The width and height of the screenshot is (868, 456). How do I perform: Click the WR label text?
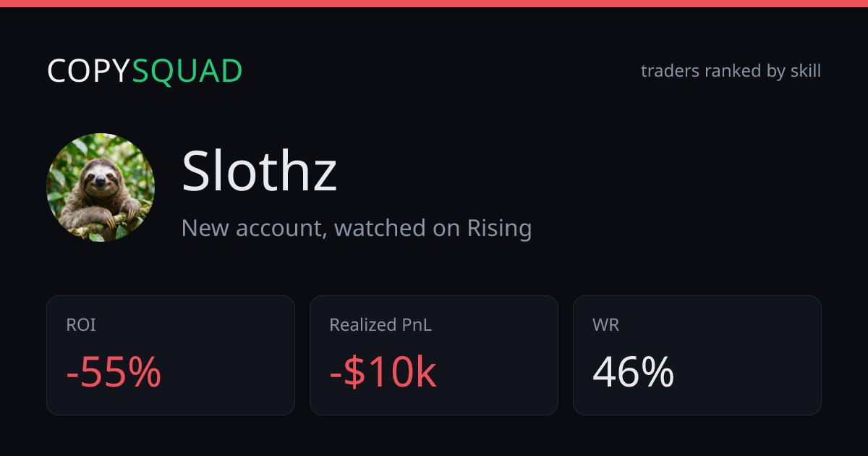tap(605, 325)
